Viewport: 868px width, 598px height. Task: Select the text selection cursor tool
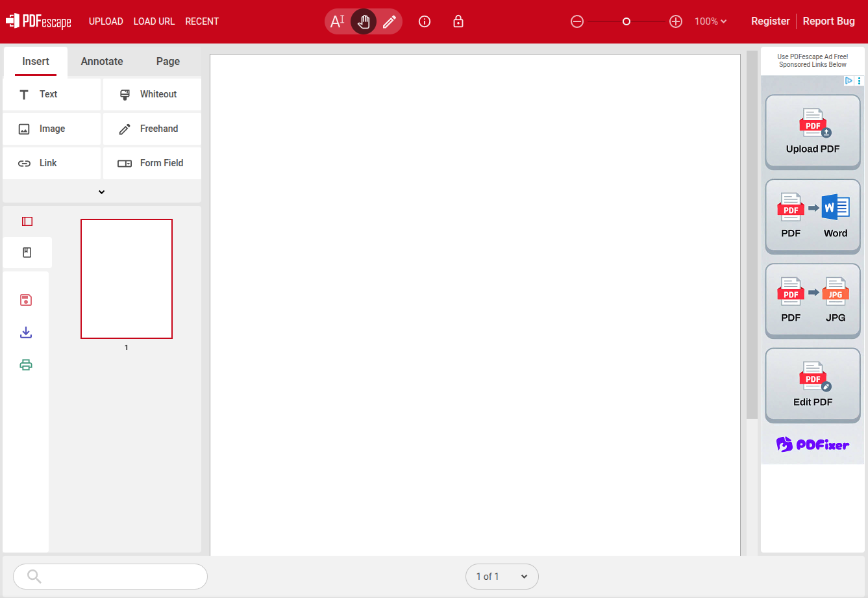point(338,21)
